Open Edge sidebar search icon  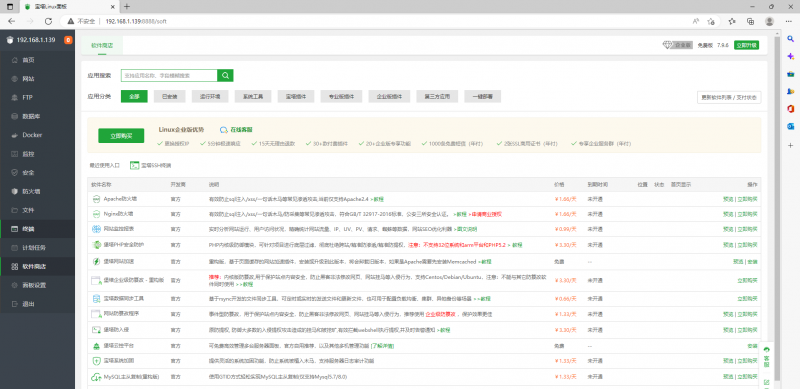(x=791, y=39)
